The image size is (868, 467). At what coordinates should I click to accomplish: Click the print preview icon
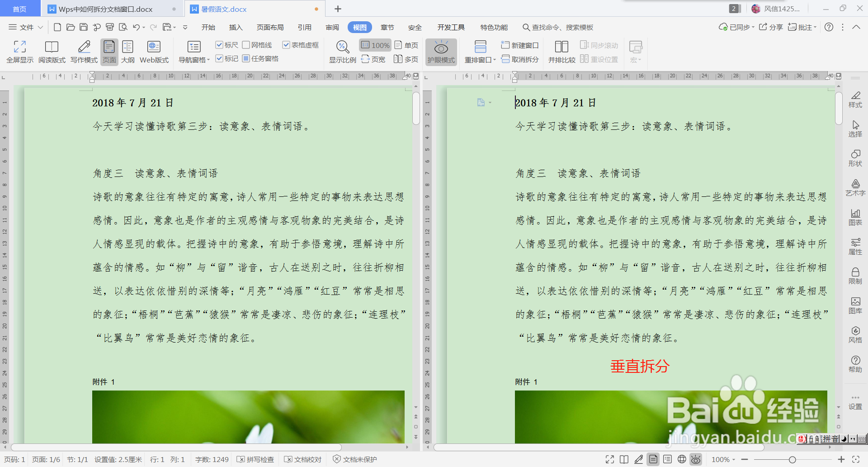click(x=123, y=27)
